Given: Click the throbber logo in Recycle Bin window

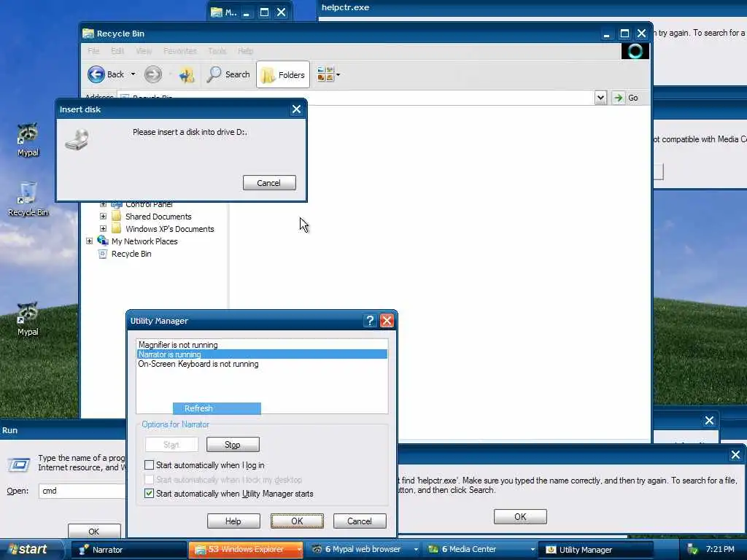Looking at the screenshot, I should [x=635, y=51].
